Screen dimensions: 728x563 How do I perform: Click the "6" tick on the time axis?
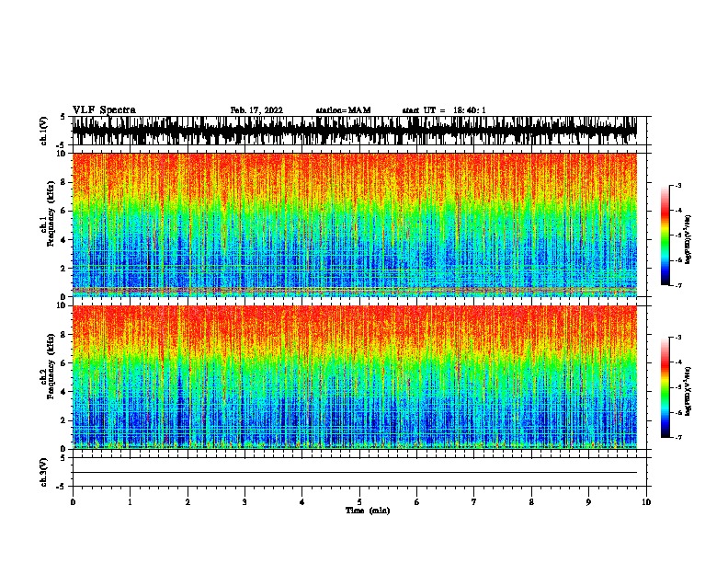(x=417, y=502)
